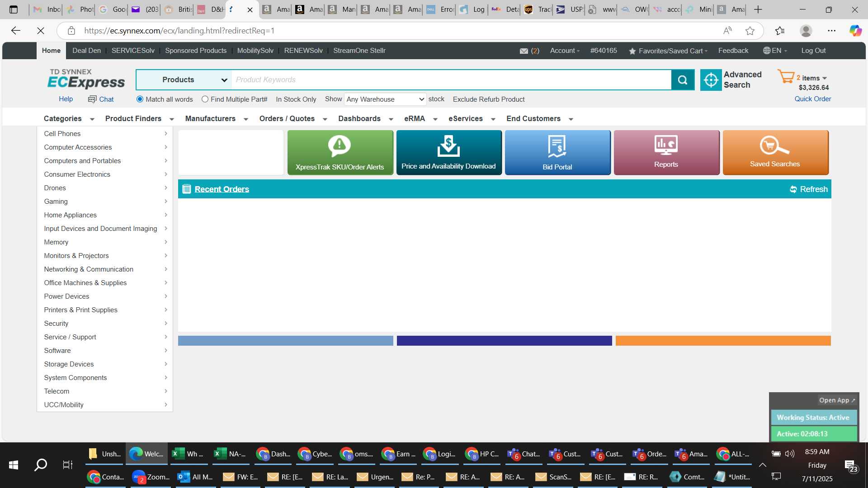Open the Chat icon

(x=92, y=99)
